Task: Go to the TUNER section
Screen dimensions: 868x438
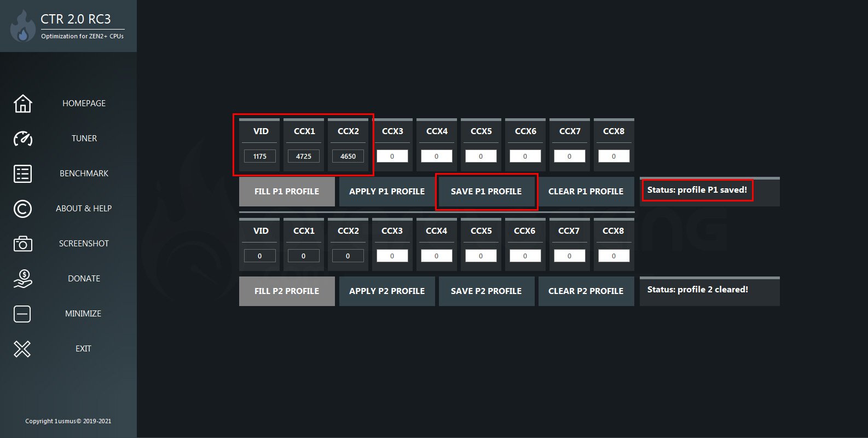Action: pyautogui.click(x=84, y=139)
